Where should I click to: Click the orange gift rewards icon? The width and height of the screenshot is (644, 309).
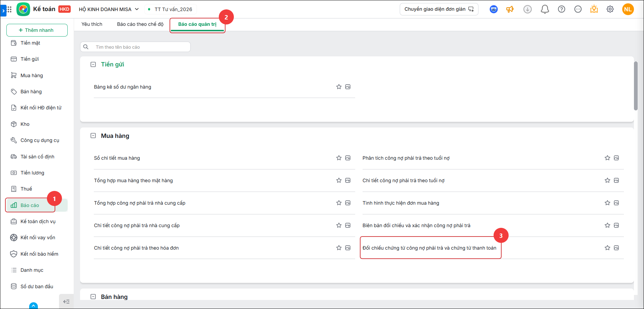click(x=594, y=9)
